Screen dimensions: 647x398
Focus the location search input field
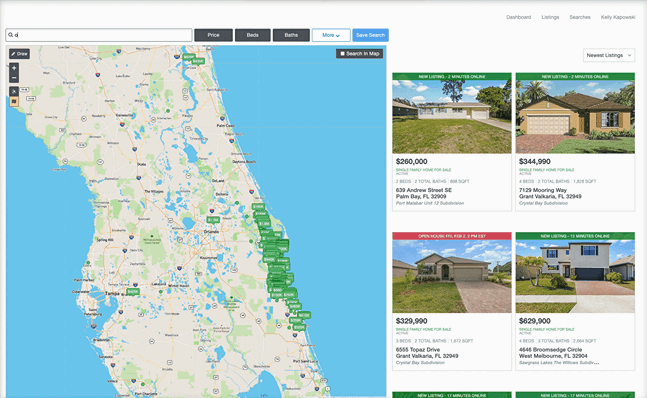99,35
